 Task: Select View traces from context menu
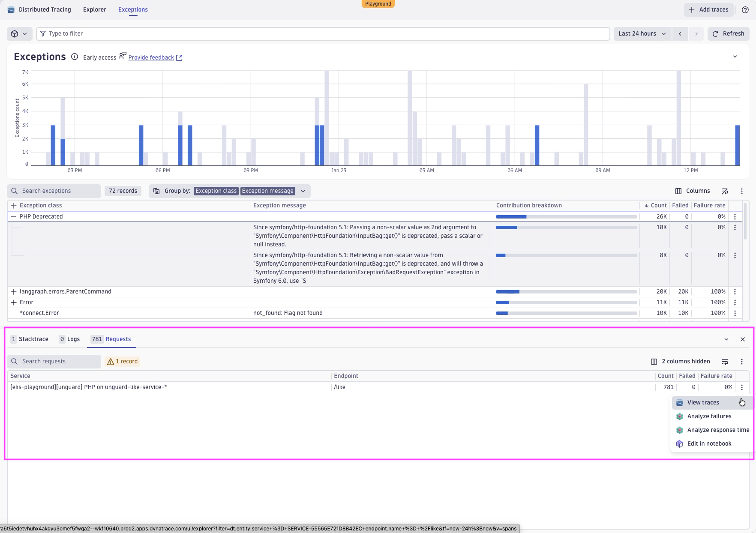coord(703,403)
